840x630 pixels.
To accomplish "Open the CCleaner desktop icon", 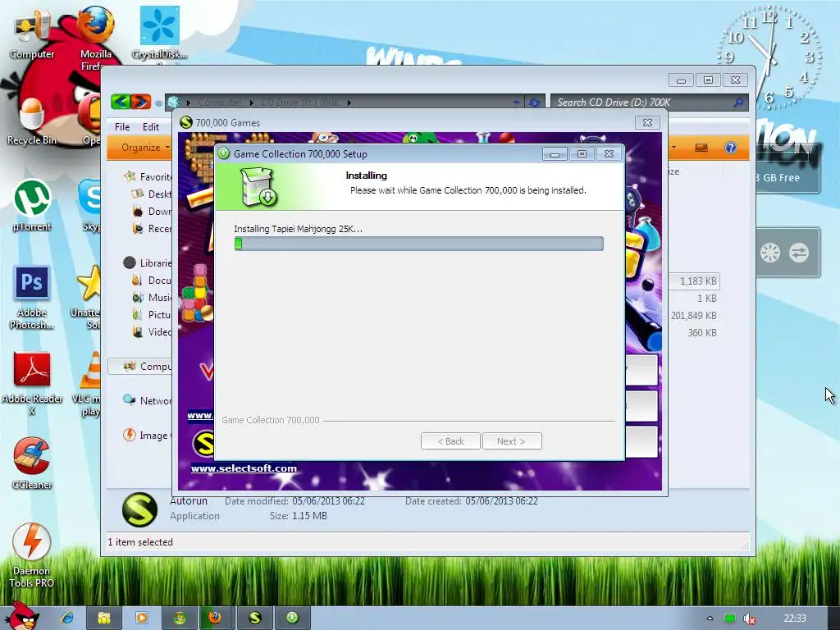I will 32,463.
